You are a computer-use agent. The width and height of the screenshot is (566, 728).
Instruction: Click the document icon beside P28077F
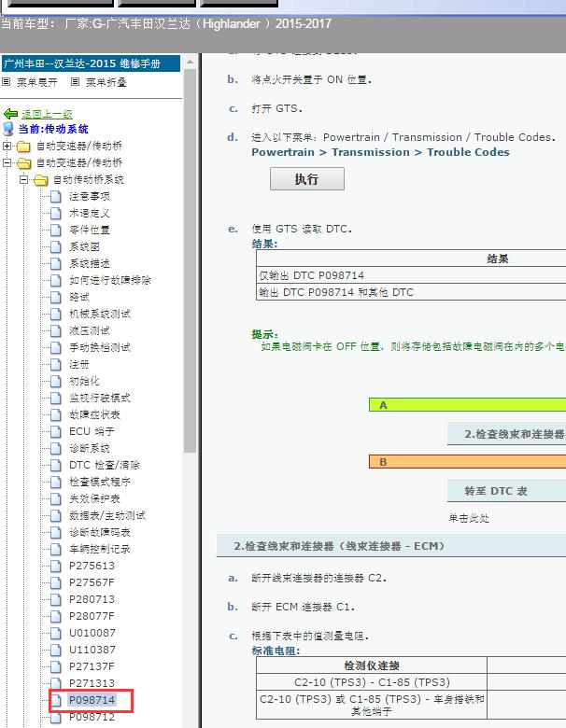[56, 616]
